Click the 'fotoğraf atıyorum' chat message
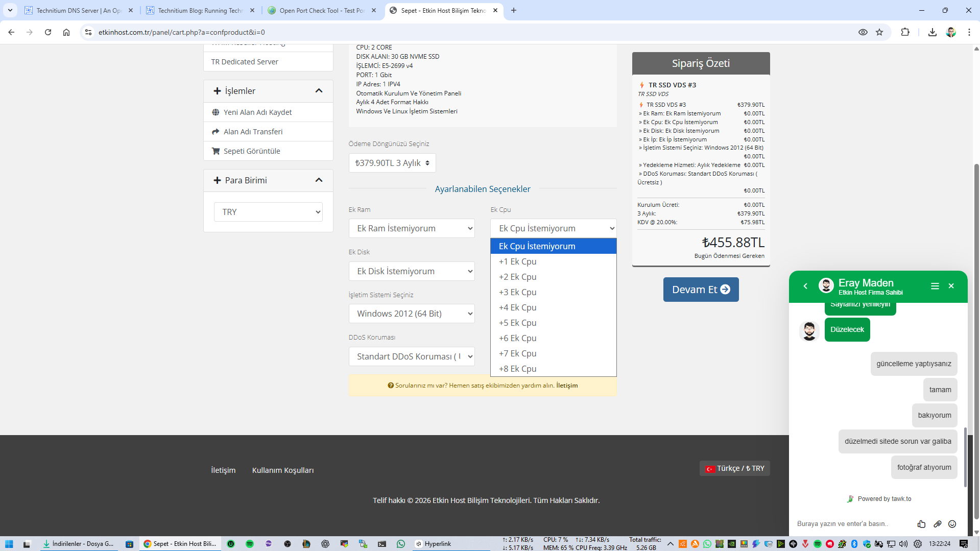 (x=924, y=467)
